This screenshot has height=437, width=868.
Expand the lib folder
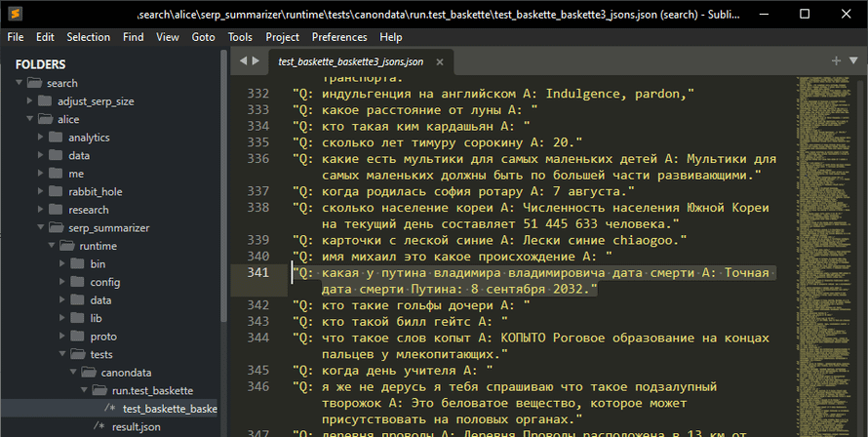coord(62,318)
